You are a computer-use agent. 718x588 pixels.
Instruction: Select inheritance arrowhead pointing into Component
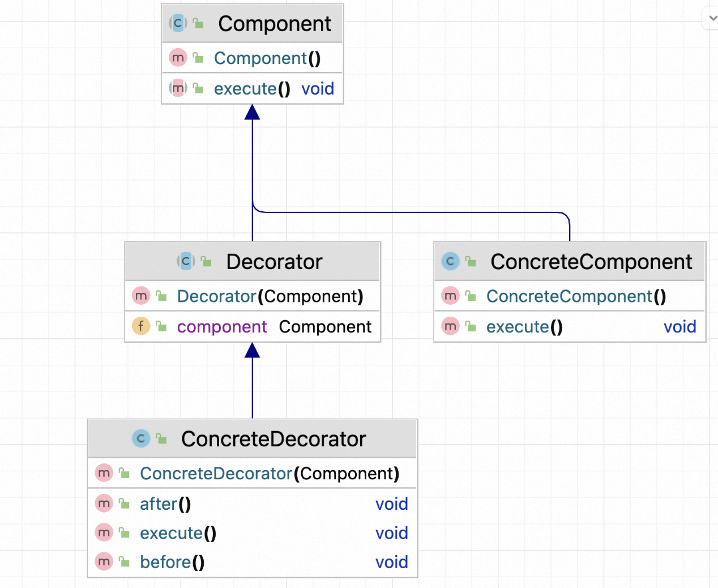point(253,112)
